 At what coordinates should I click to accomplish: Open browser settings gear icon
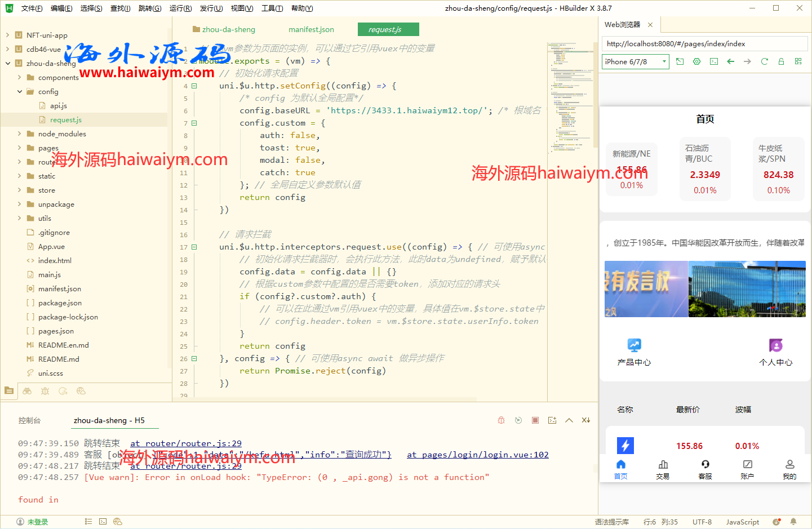coord(697,61)
